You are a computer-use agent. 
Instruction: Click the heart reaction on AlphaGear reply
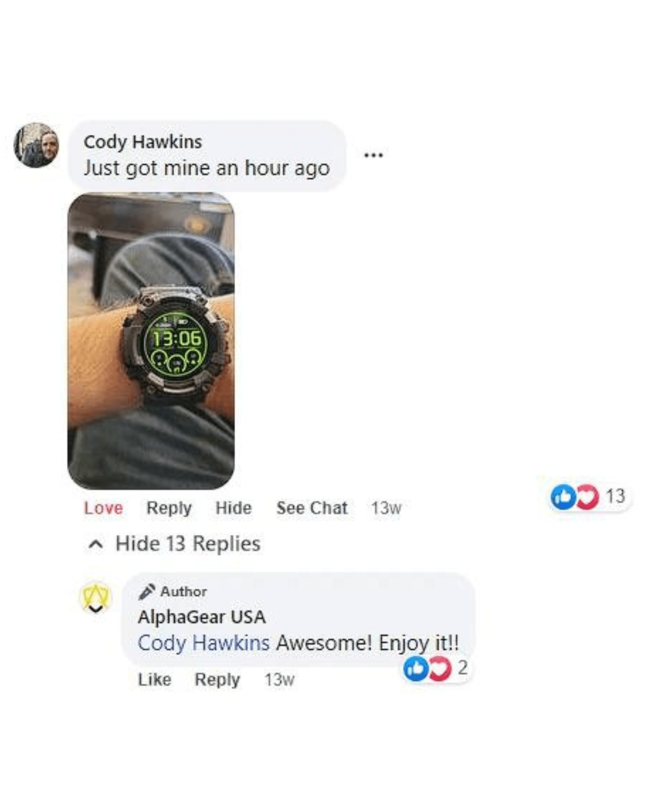pos(439,668)
